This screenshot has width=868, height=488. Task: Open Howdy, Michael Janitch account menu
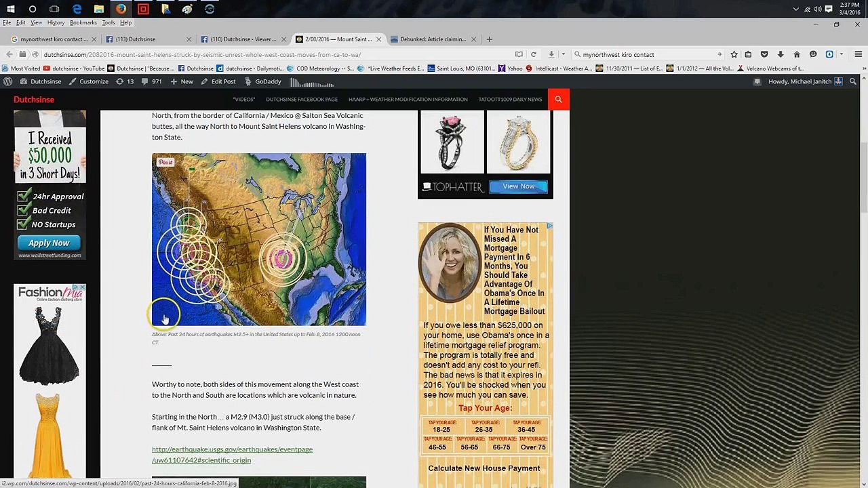[806, 81]
